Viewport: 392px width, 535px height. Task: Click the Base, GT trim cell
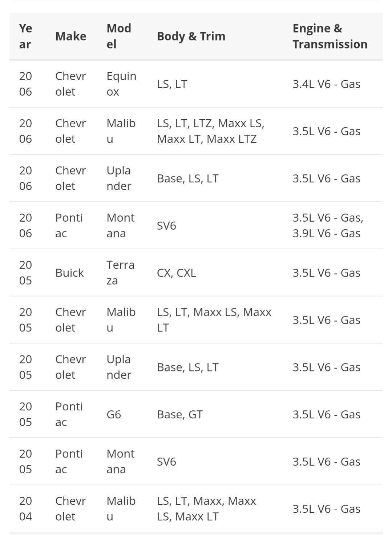pyautogui.click(x=180, y=414)
